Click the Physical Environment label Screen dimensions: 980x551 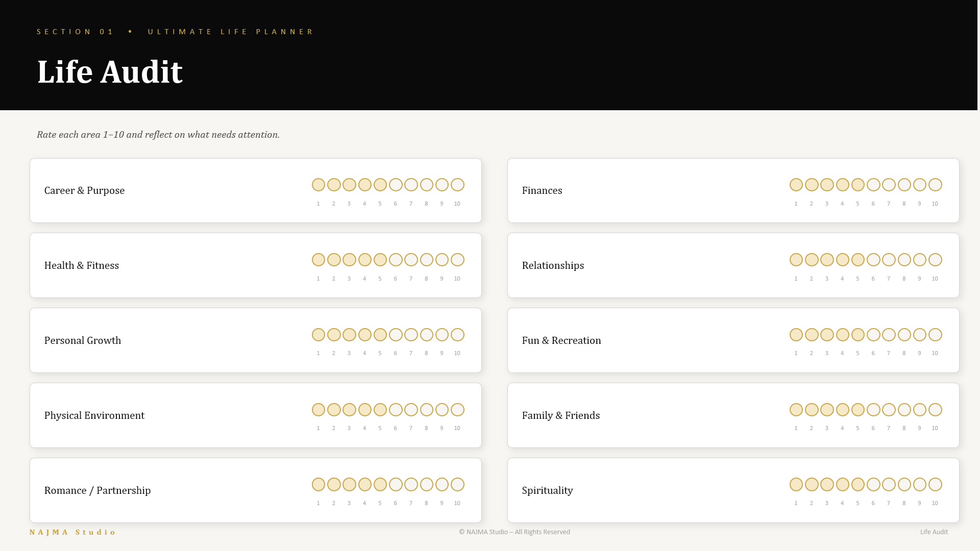tap(94, 415)
